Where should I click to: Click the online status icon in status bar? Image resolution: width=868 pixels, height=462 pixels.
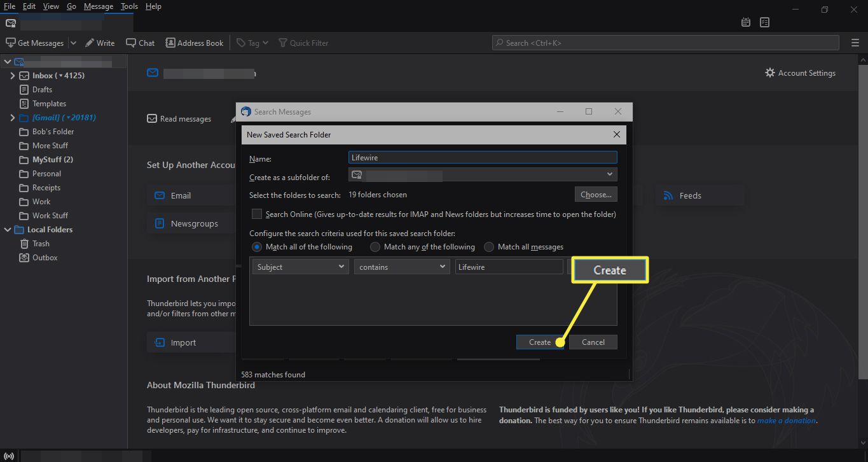pos(9,456)
